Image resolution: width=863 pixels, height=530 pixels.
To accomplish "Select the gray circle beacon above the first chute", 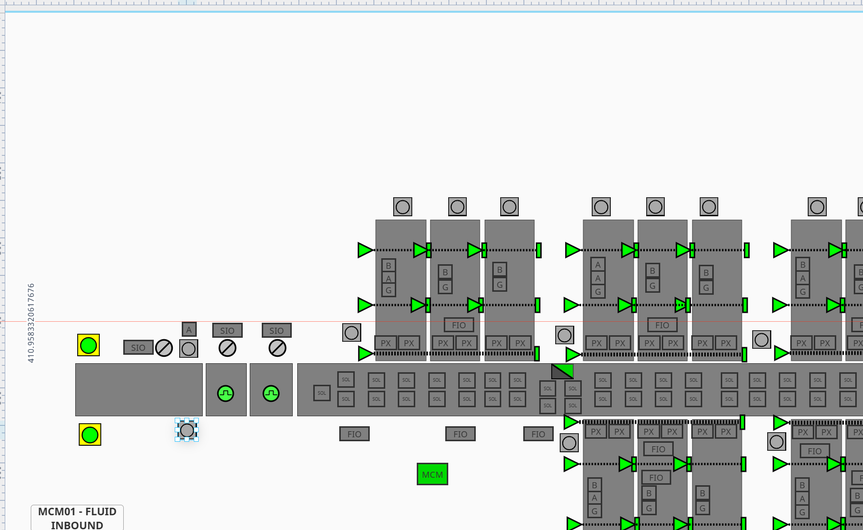I will (403, 207).
